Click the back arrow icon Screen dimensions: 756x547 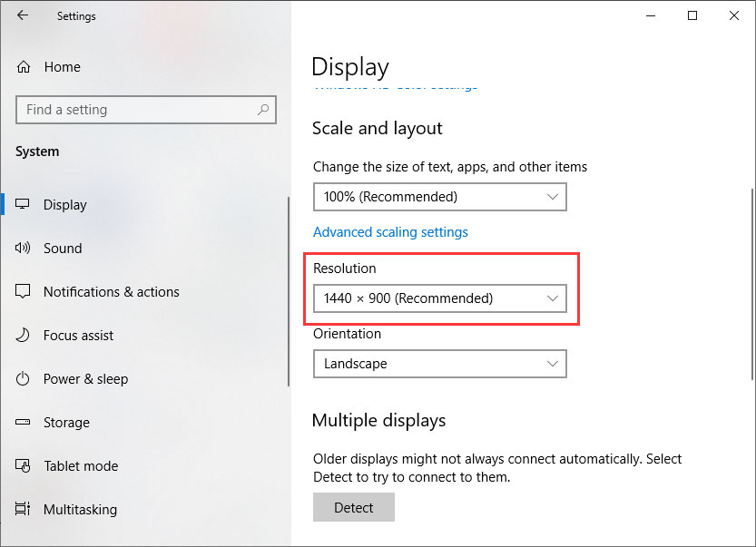[x=22, y=15]
